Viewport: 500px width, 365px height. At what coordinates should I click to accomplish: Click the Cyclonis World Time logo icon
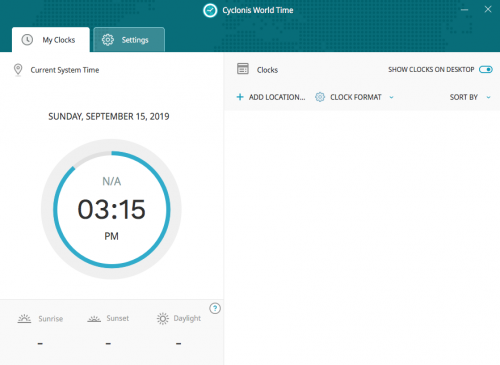[x=210, y=11]
